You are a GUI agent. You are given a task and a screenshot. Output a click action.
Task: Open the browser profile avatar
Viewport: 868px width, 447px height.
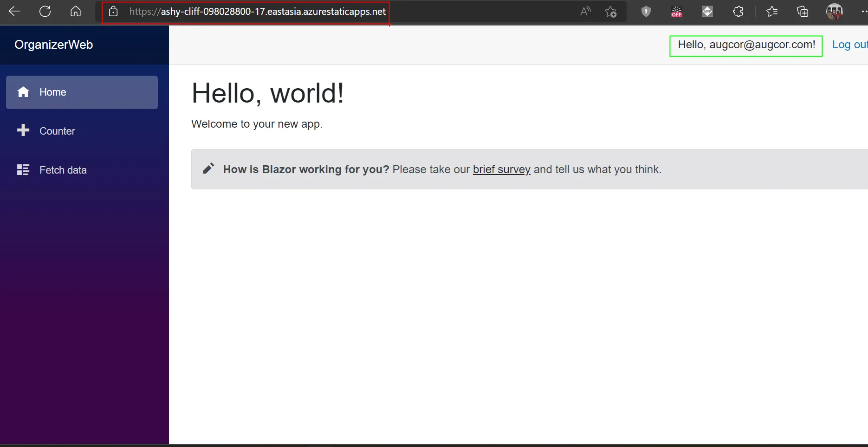coord(834,12)
